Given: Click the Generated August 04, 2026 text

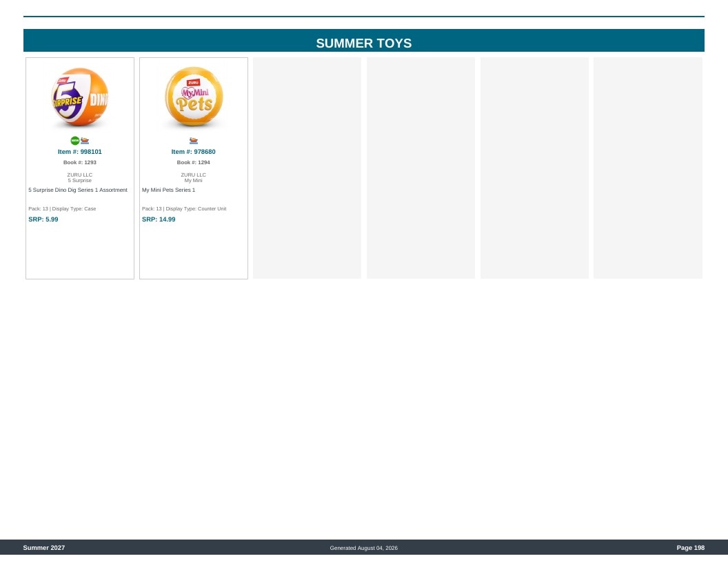Looking at the screenshot, I should click(364, 548).
